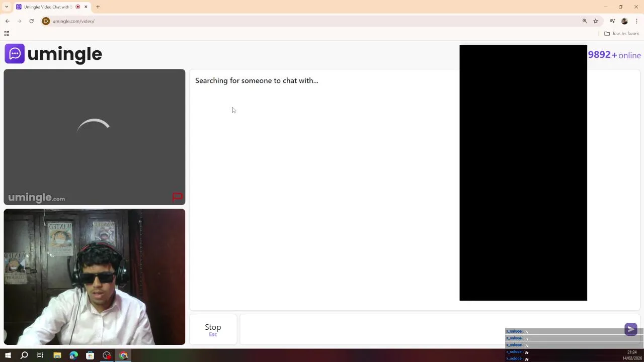Open the zoom magnifier icon in address bar
Screen dimensions: 644x362
[x=585, y=21]
